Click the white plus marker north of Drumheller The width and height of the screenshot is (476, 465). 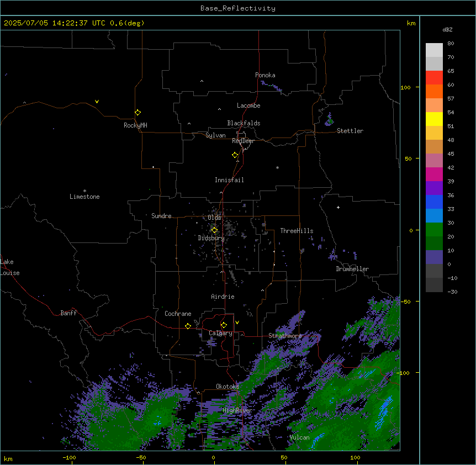[x=338, y=207]
